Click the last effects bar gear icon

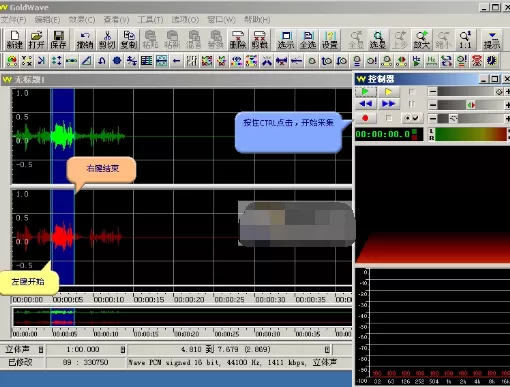click(x=492, y=61)
